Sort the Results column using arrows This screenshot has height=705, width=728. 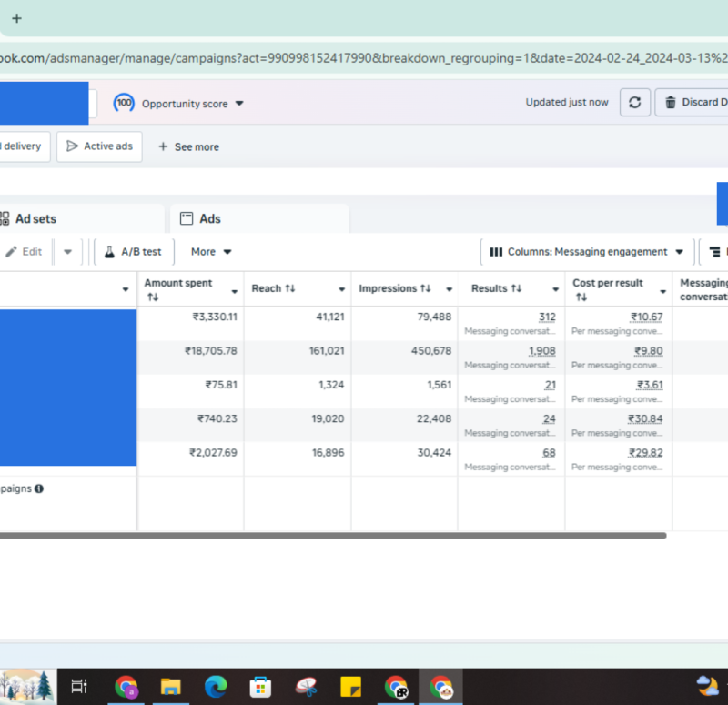tap(516, 288)
